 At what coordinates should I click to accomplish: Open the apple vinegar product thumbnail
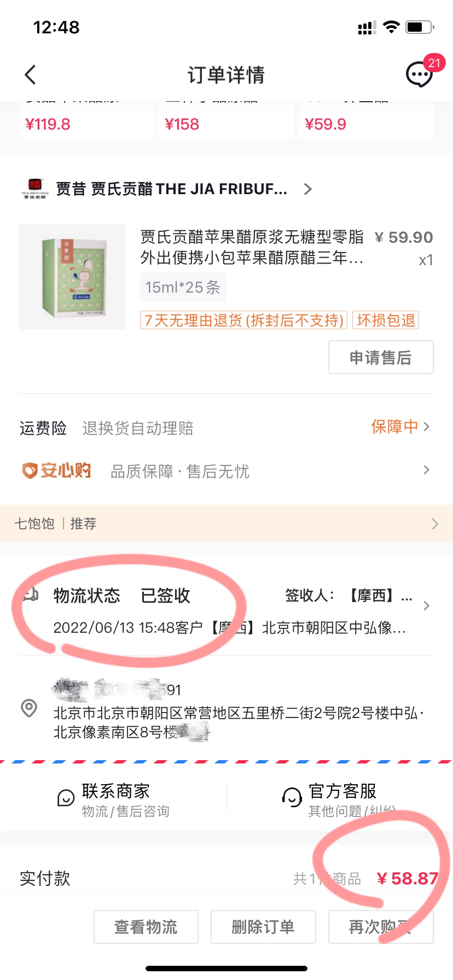point(73,277)
